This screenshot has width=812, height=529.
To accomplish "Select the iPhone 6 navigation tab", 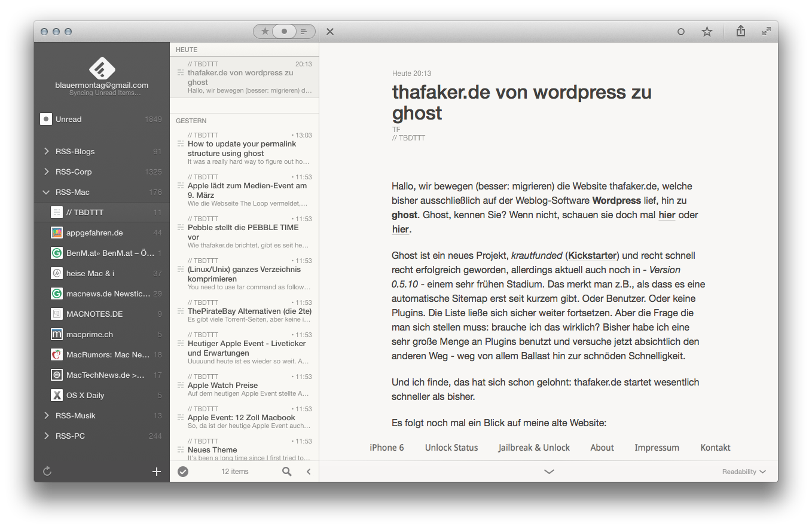I will click(386, 447).
